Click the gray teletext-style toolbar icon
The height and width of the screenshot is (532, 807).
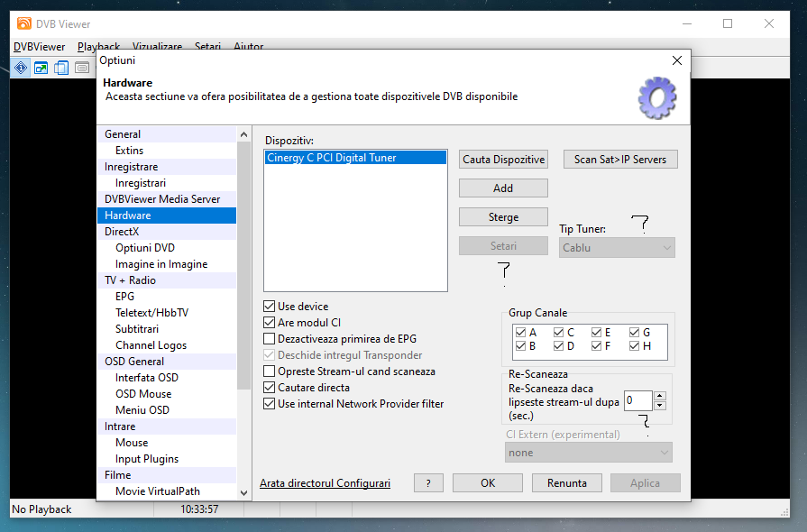[x=82, y=68]
